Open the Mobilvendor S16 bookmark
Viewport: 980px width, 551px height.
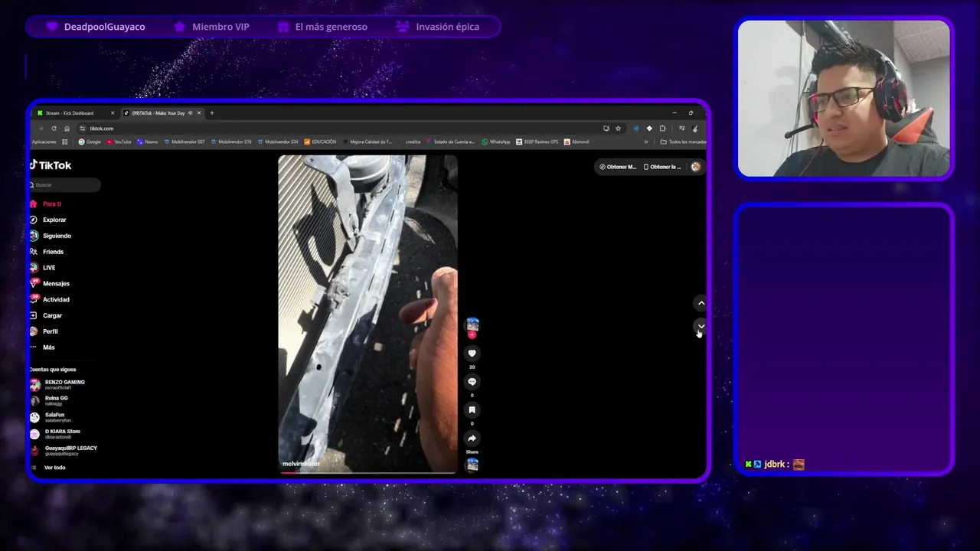(230, 142)
